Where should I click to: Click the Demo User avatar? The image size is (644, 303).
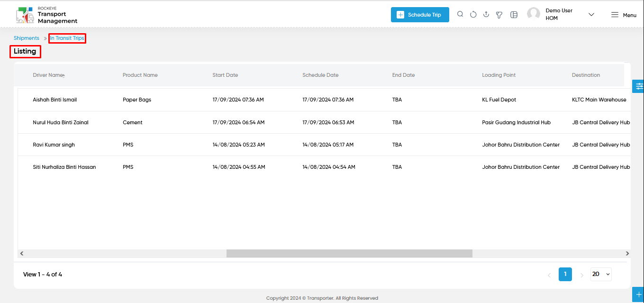tap(534, 14)
